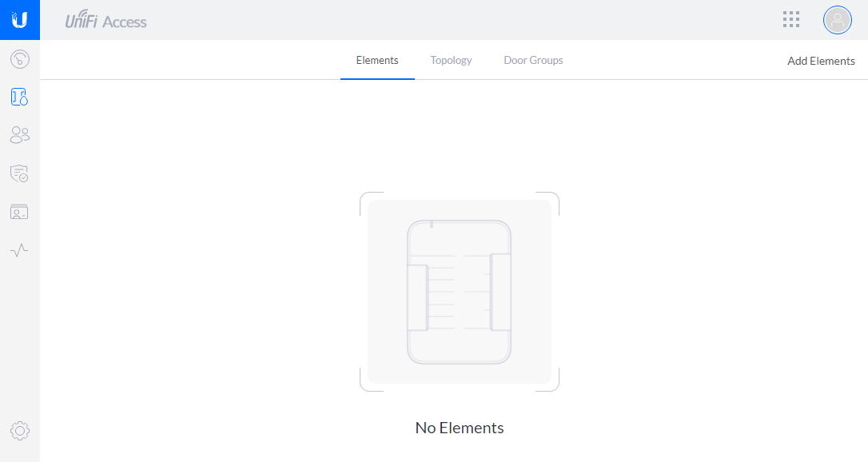Viewport: 868px width, 462px height.
Task: Select the Devices door icon in sidebar
Action: coord(20,98)
